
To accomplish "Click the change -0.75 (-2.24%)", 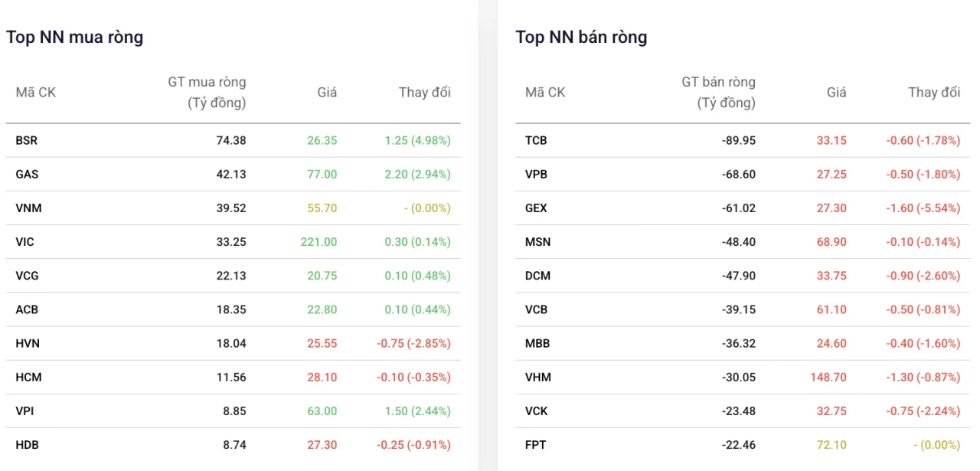I will point(923,410).
